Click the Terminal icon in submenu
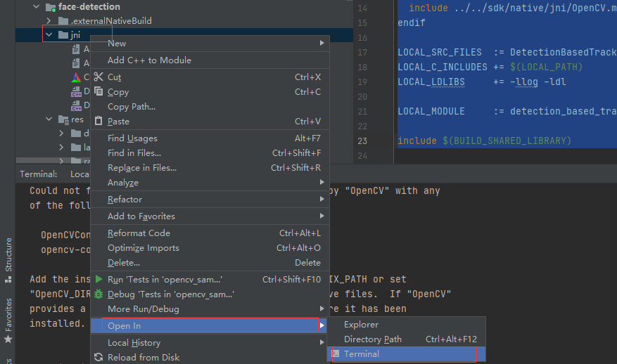This screenshot has height=364, width=617. pos(336,354)
